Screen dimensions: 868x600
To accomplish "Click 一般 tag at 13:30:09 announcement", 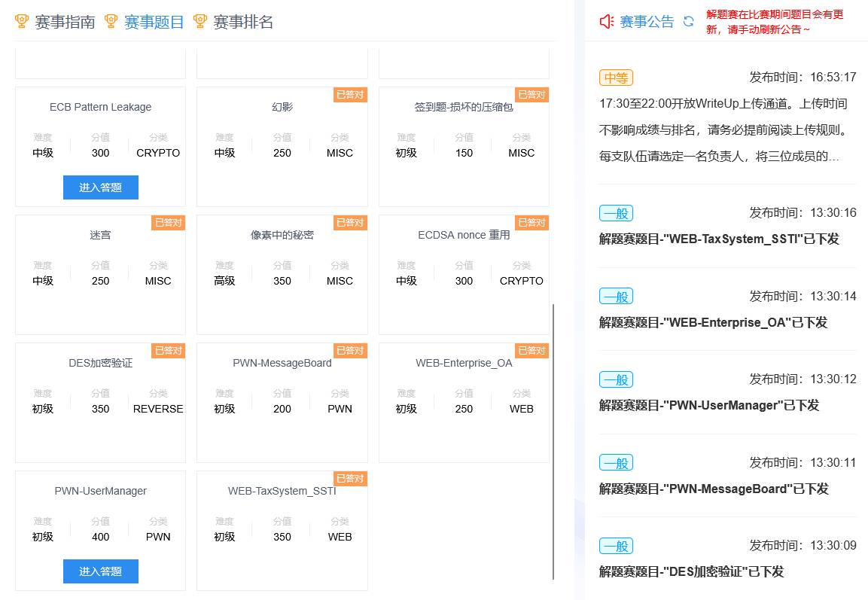I will (616, 546).
